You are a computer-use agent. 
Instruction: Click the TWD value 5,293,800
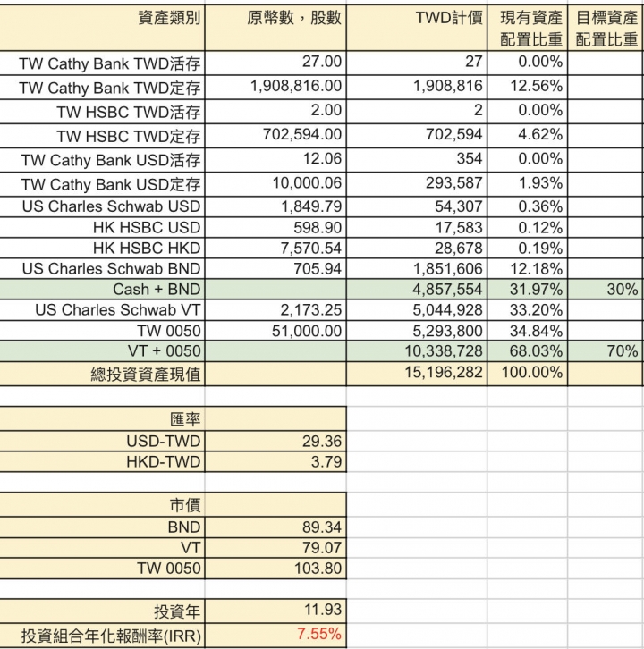(417, 331)
